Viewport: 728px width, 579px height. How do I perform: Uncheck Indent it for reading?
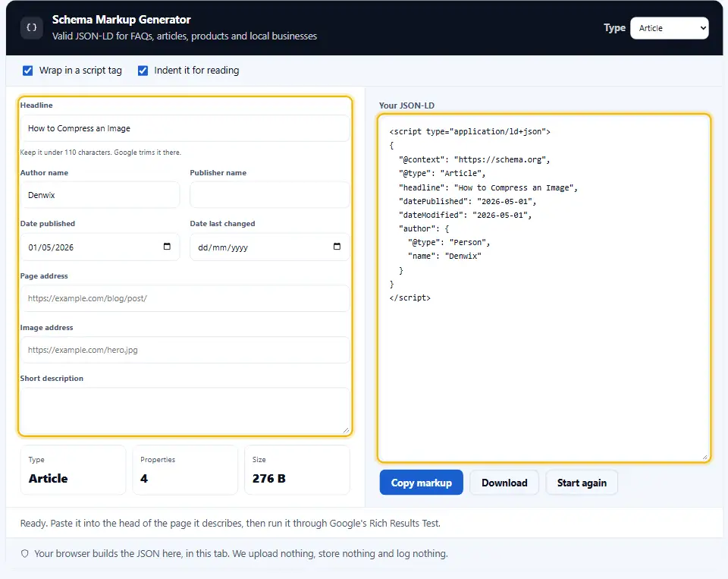point(143,71)
